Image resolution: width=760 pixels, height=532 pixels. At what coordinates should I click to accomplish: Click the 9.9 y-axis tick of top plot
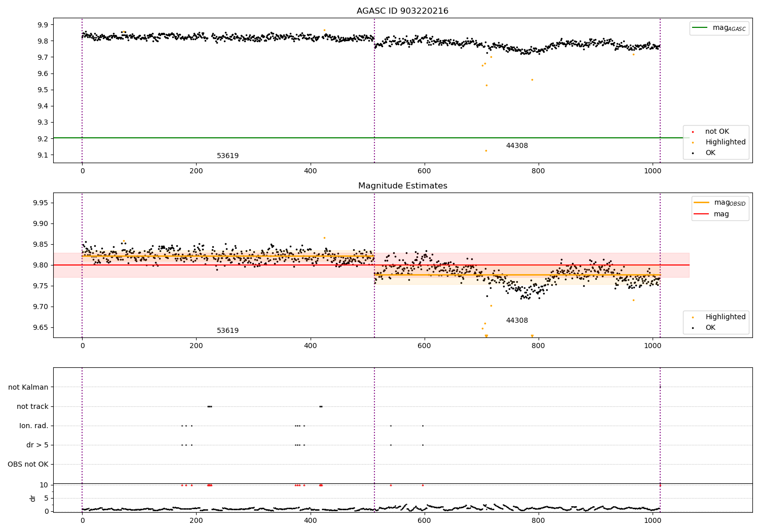pyautogui.click(x=43, y=25)
